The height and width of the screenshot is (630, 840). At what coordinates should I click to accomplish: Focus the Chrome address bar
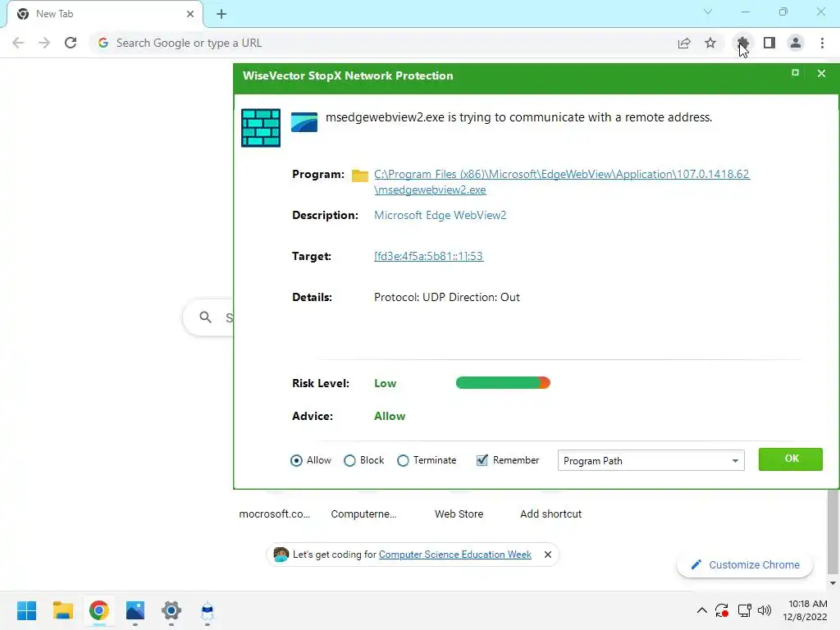[386, 43]
